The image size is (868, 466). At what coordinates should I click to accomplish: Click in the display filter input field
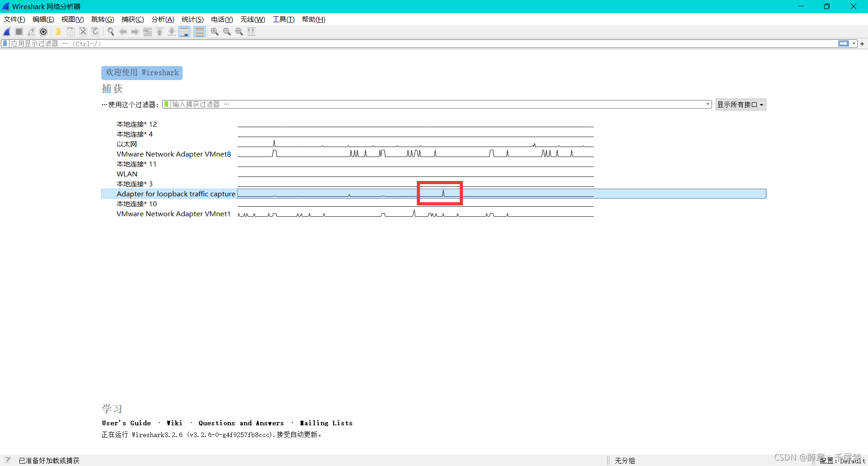coord(423,44)
